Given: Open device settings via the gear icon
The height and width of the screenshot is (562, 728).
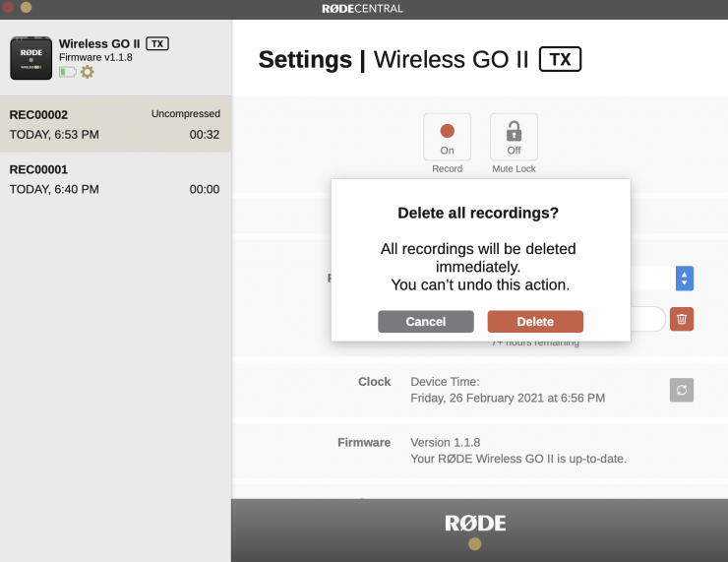Looking at the screenshot, I should coord(88,72).
